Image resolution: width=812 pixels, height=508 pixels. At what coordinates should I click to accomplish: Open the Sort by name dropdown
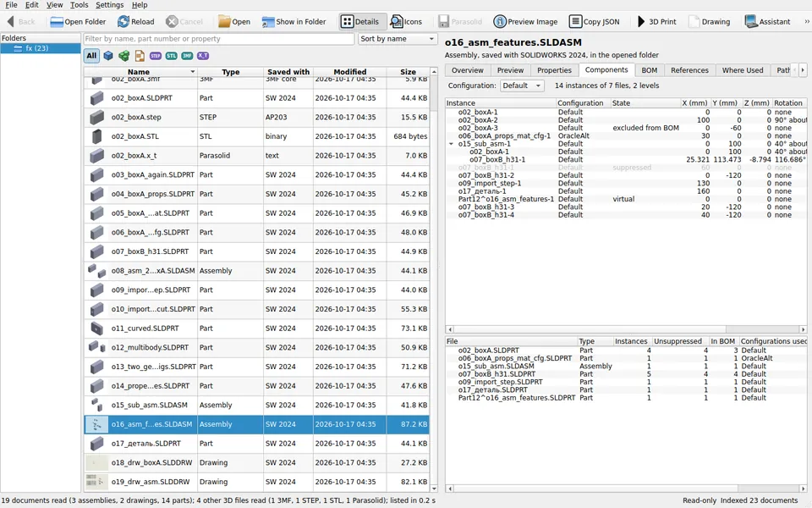tap(398, 39)
